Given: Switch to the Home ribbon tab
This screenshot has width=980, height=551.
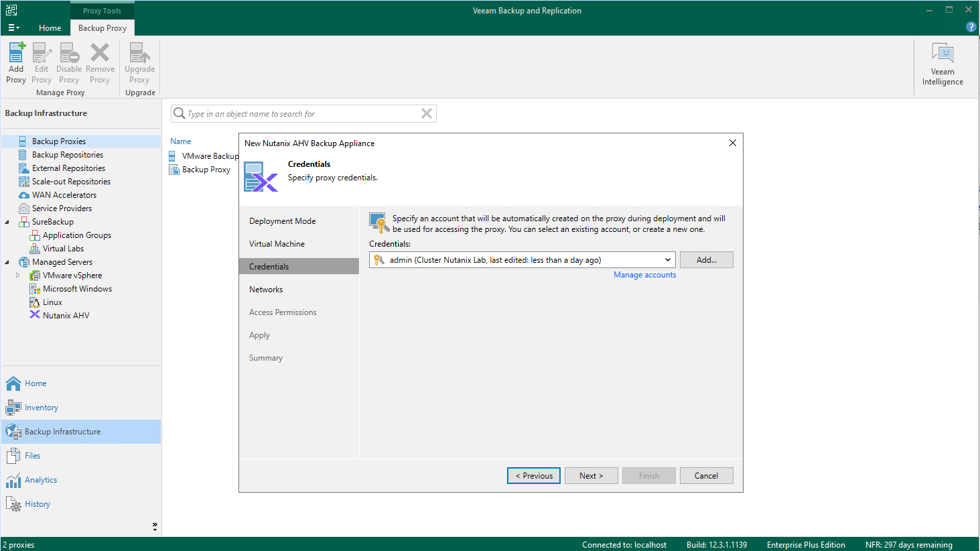Looking at the screenshot, I should pos(50,28).
